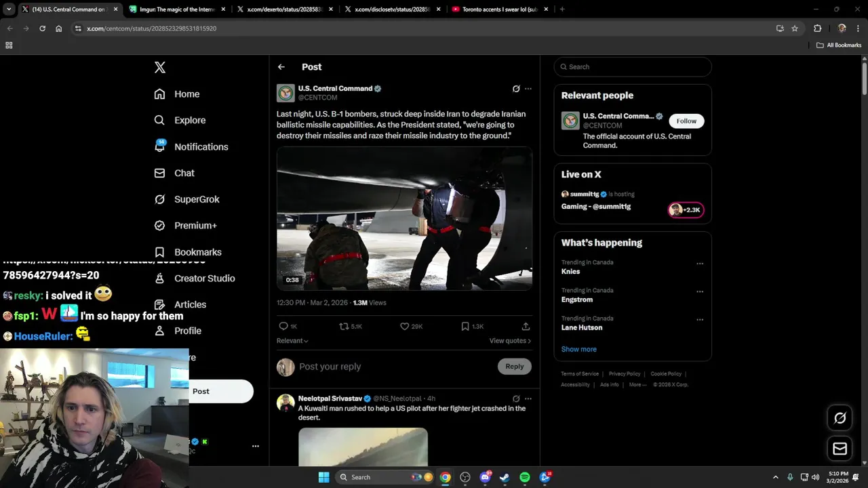Open Chat in the sidebar
The width and height of the screenshot is (868, 488).
pyautogui.click(x=174, y=173)
